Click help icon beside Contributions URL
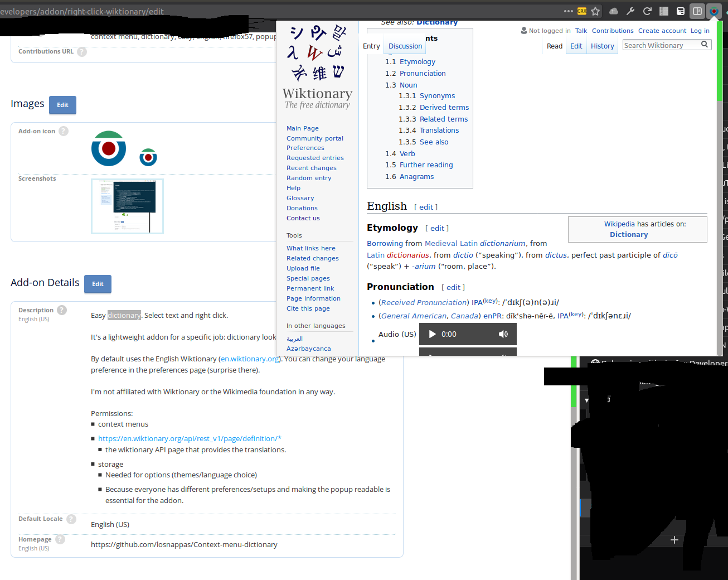 coord(82,52)
